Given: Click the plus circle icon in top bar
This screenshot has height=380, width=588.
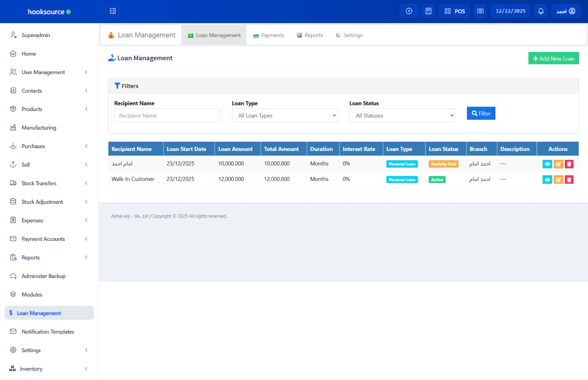Looking at the screenshot, I should click(x=409, y=11).
